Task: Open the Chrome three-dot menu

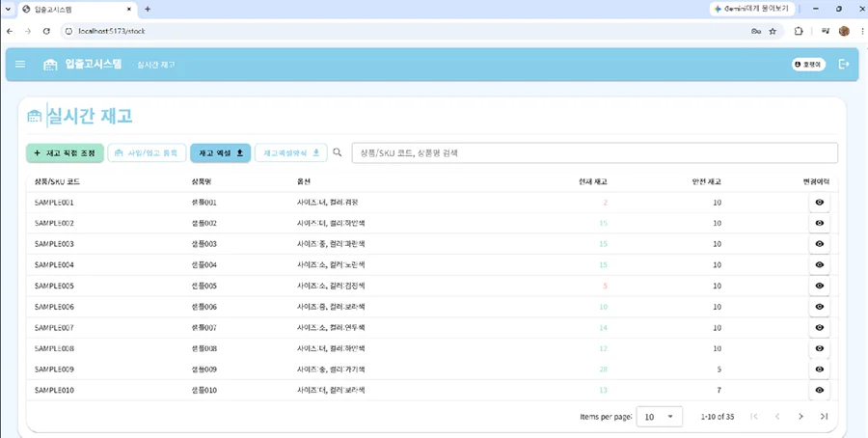Action: click(x=862, y=32)
